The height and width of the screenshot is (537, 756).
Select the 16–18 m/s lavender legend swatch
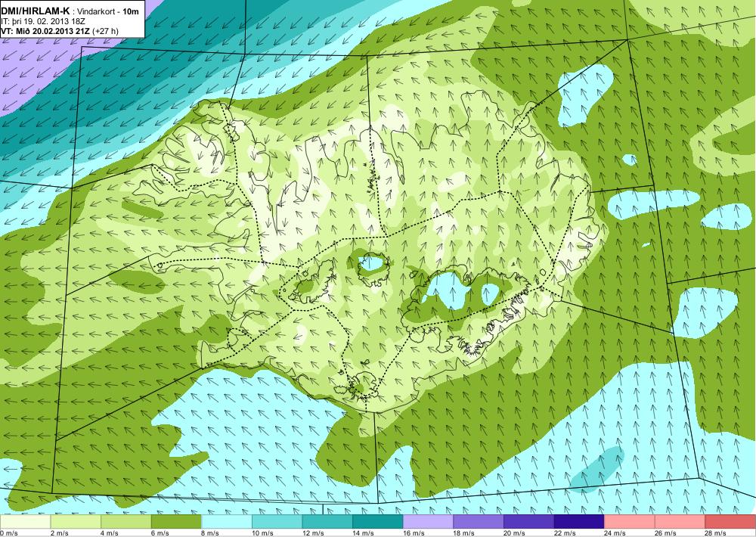pyautogui.click(x=428, y=522)
